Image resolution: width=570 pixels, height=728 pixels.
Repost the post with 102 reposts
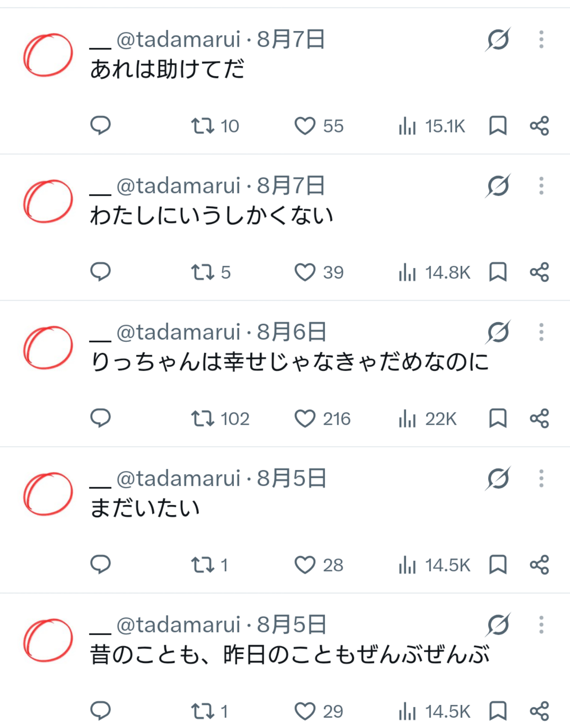tap(220, 419)
